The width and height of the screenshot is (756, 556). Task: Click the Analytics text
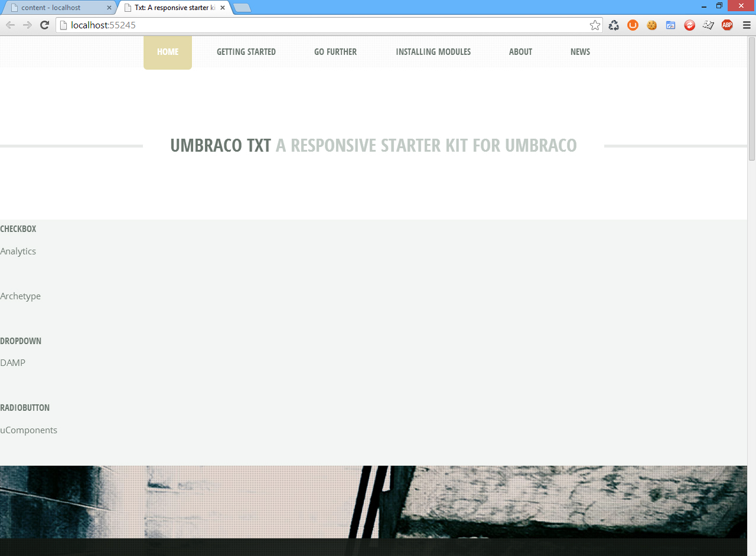[x=18, y=251]
